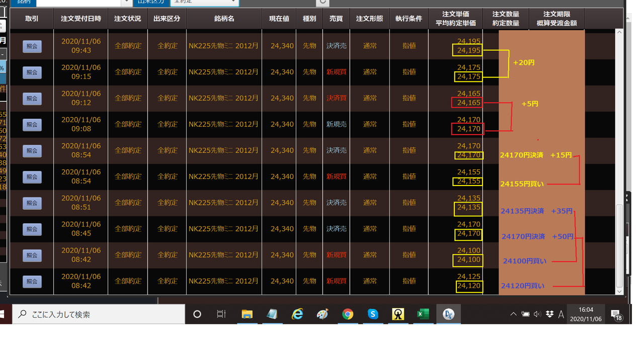Click the refresh icon above the order table

point(323,3)
